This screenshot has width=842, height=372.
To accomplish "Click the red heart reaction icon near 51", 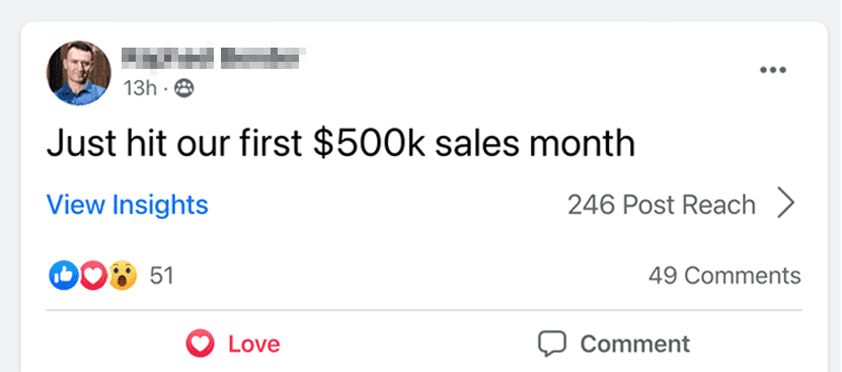I will tap(93, 275).
